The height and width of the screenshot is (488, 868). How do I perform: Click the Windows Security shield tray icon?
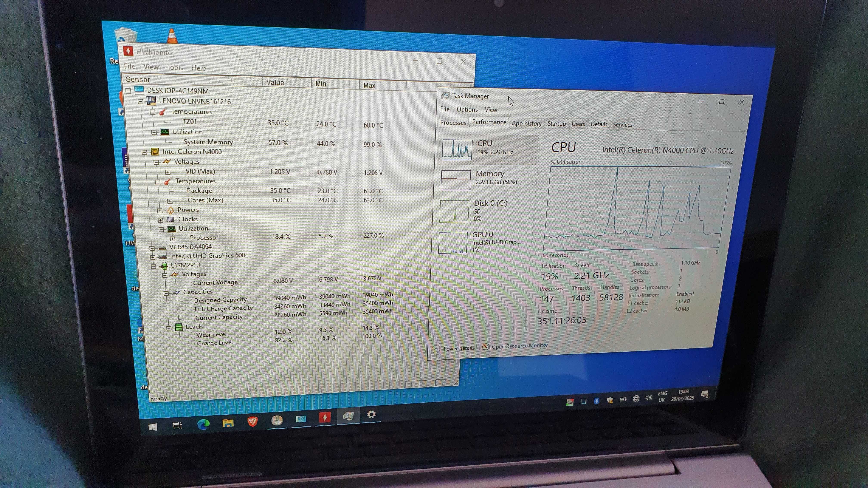(610, 400)
